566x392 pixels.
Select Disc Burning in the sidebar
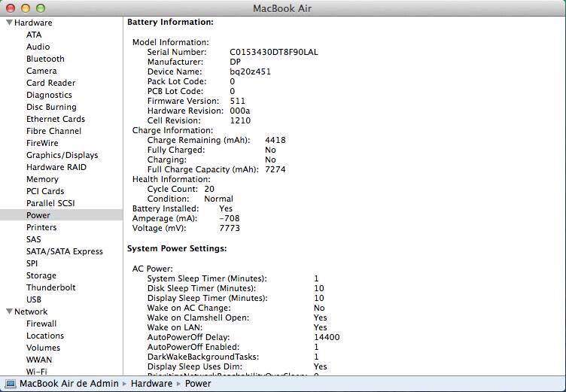click(51, 107)
